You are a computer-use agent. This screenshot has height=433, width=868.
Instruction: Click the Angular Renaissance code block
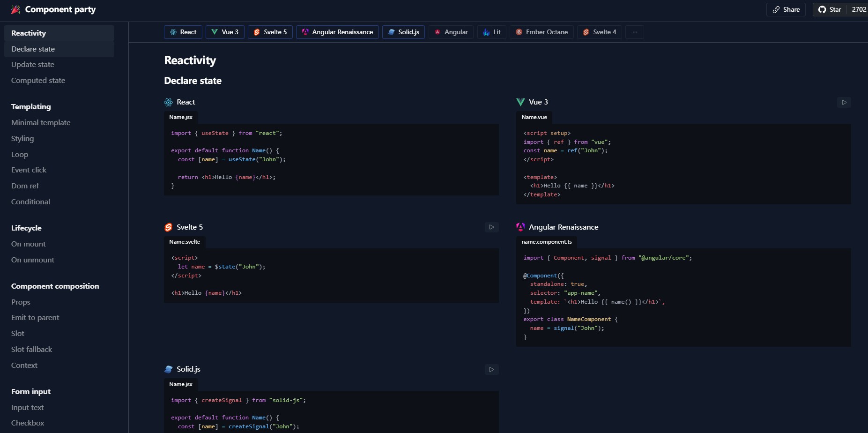pos(683,298)
